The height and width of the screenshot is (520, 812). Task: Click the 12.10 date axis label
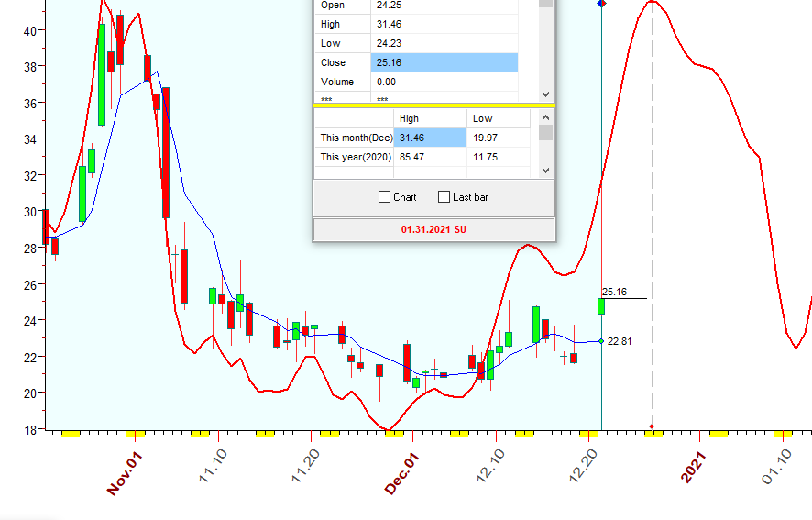click(490, 466)
